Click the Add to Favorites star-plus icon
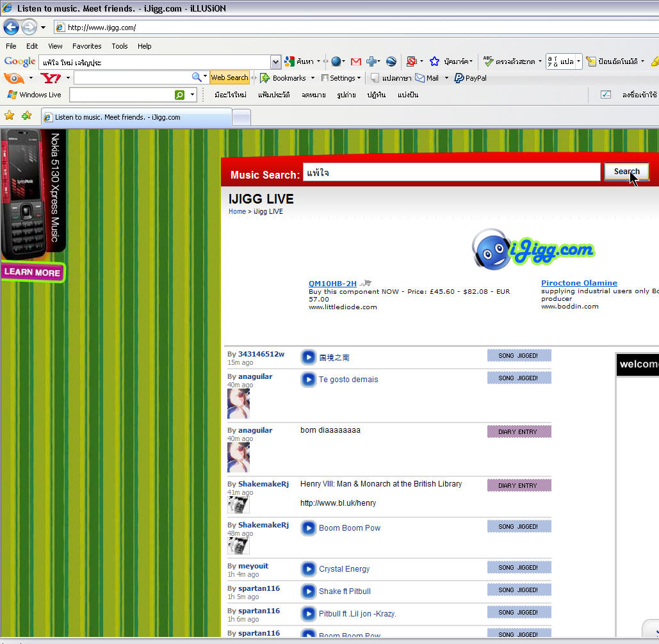Viewport: 659px width, 644px height. pos(26,115)
